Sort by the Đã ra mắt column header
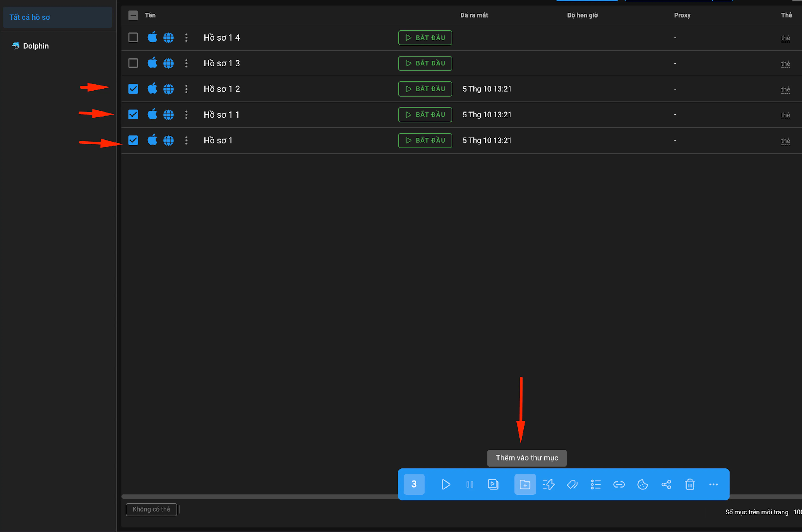This screenshot has width=802, height=532. pos(474,15)
